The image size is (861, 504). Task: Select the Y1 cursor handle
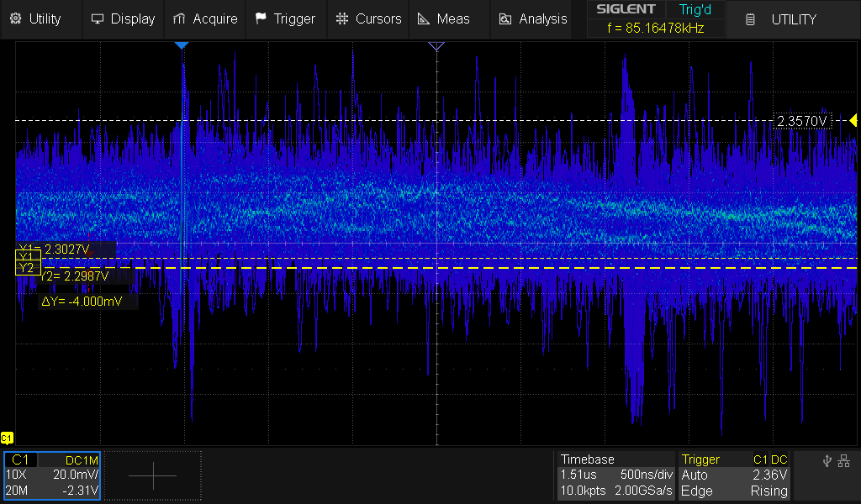(26, 256)
